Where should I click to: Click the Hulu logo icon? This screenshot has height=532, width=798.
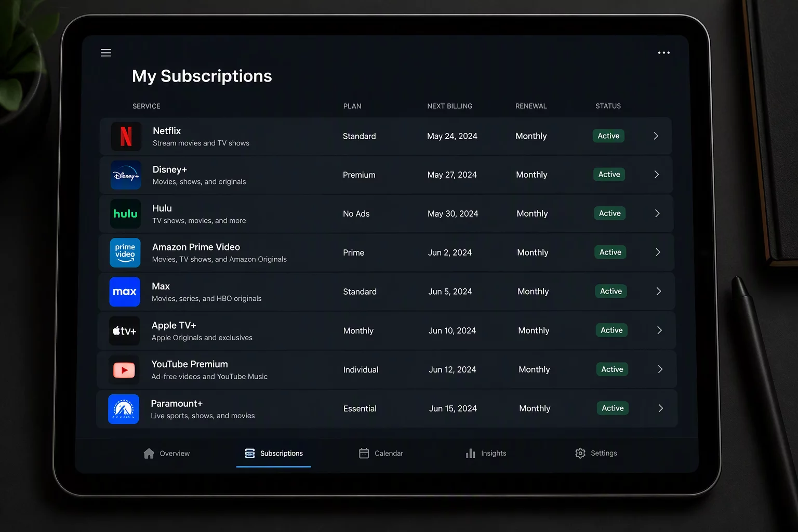(126, 214)
